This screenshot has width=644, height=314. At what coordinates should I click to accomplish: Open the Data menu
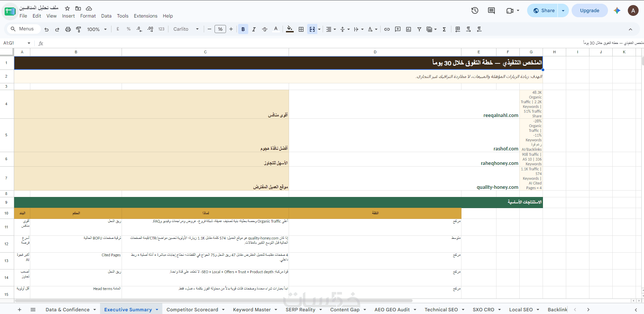[106, 16]
